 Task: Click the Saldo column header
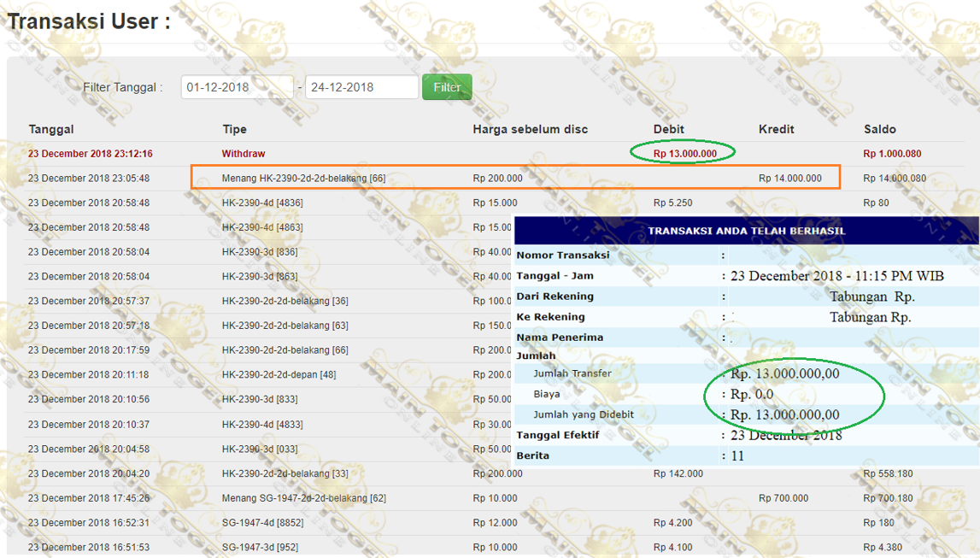pos(879,129)
